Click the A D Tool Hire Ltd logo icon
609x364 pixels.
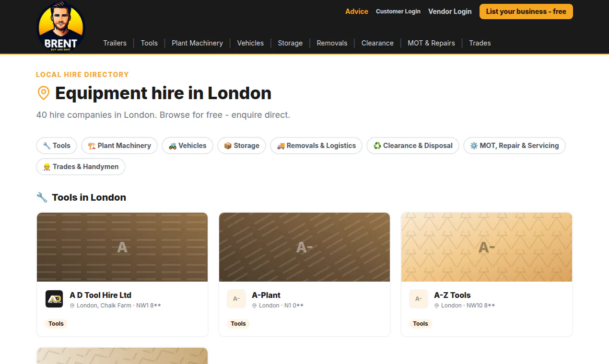(x=54, y=299)
